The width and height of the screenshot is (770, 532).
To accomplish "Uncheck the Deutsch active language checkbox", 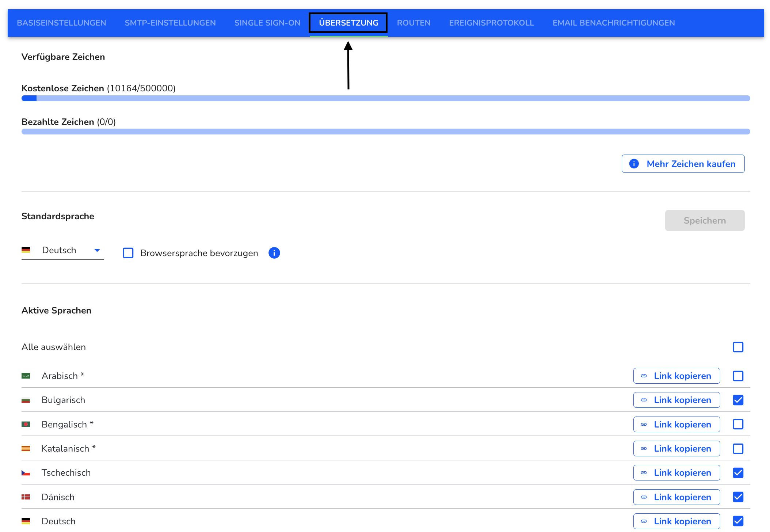I will coord(738,521).
